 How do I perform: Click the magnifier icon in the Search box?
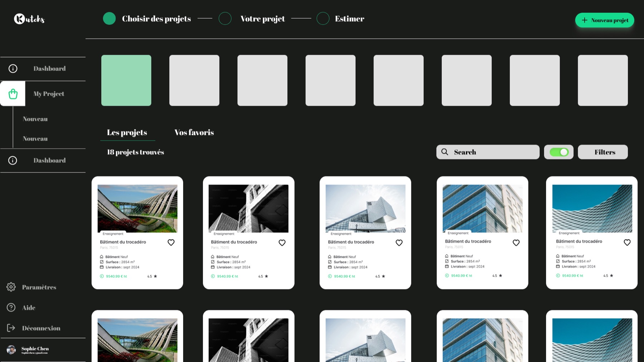445,152
